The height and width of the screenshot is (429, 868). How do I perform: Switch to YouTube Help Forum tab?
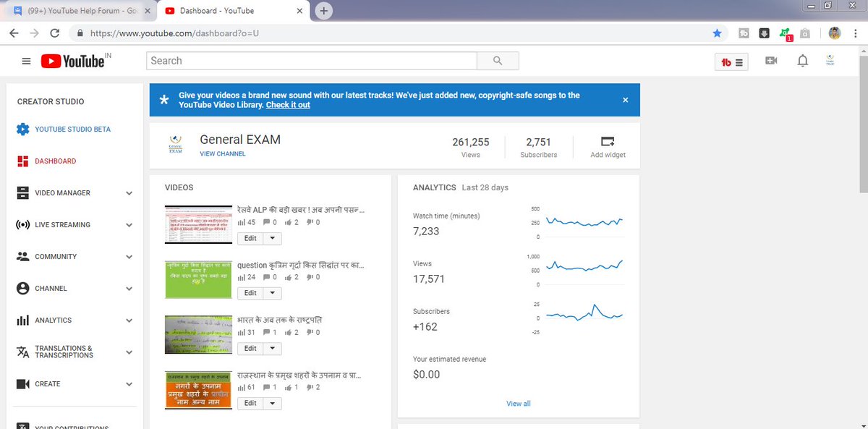[x=80, y=11]
